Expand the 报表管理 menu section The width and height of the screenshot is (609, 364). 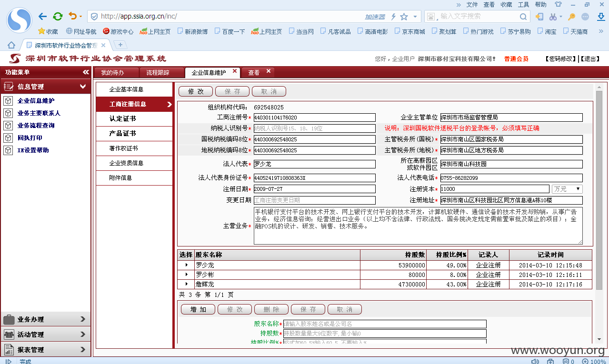pos(45,349)
